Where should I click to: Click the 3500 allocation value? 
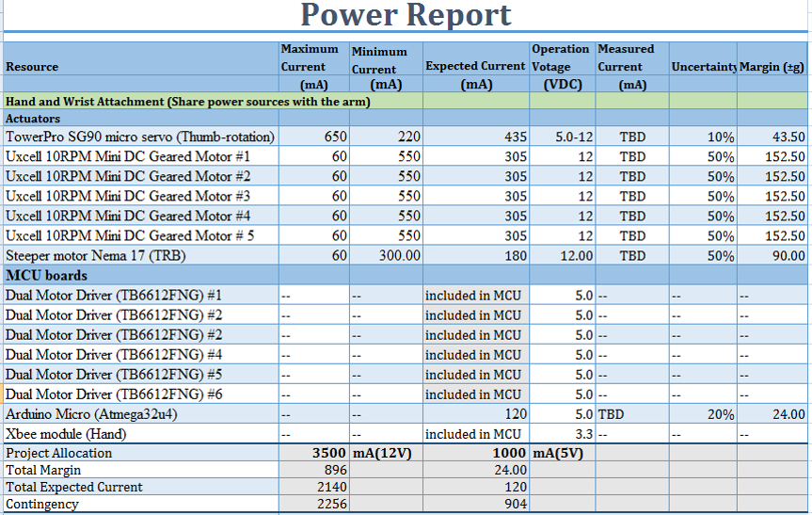tap(314, 453)
